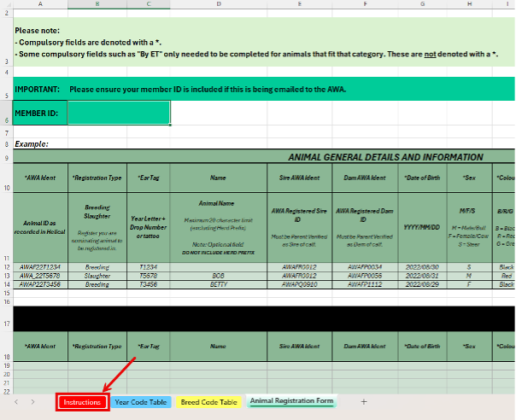Select column F header
Image resolution: width=516 pixels, height=420 pixels.
pos(365,4)
